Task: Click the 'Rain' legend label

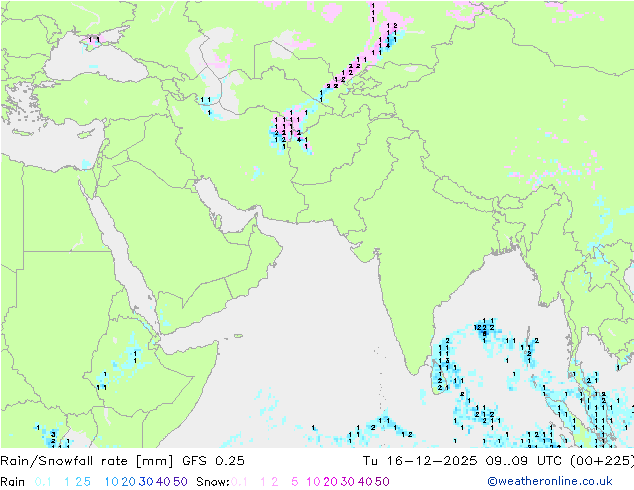Action: pos(13,482)
